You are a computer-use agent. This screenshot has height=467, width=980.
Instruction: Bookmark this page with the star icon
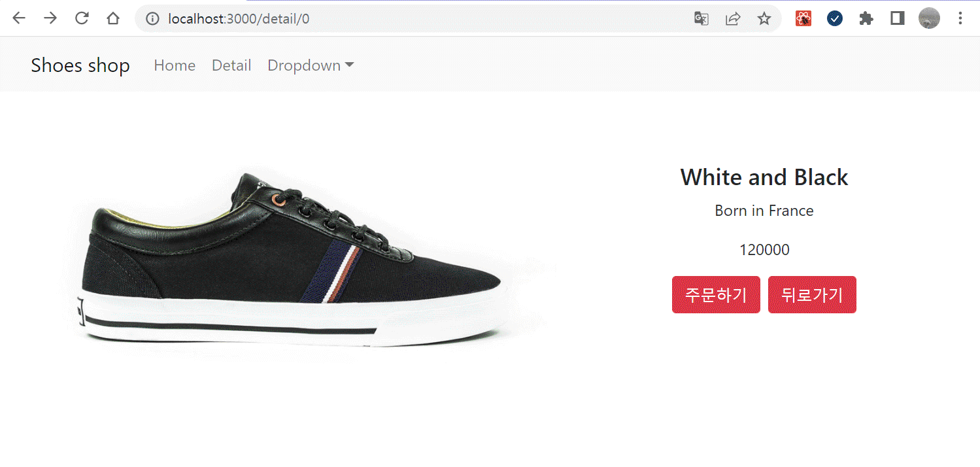click(x=764, y=19)
